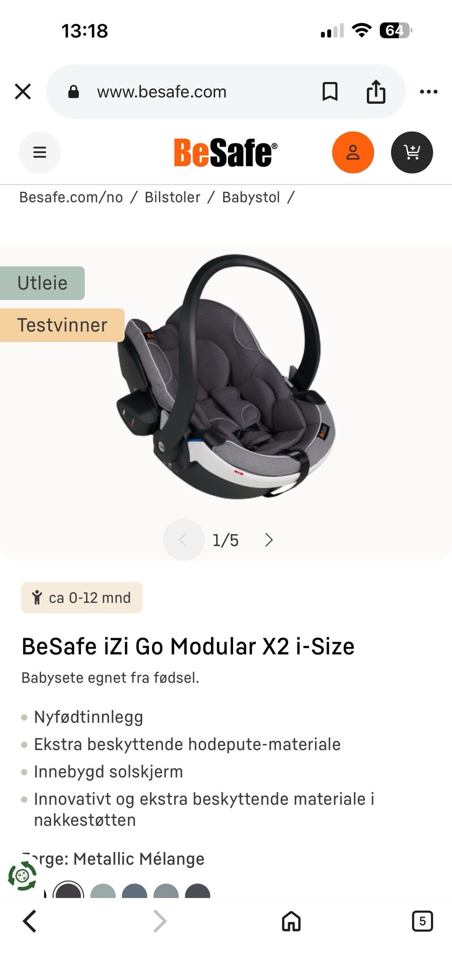Open the three-dot browser options menu

pyautogui.click(x=428, y=91)
